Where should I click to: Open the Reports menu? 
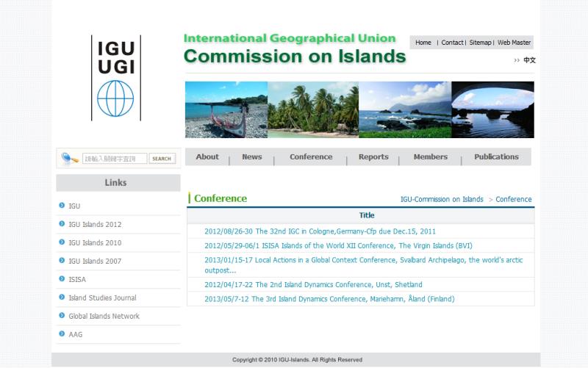(373, 156)
